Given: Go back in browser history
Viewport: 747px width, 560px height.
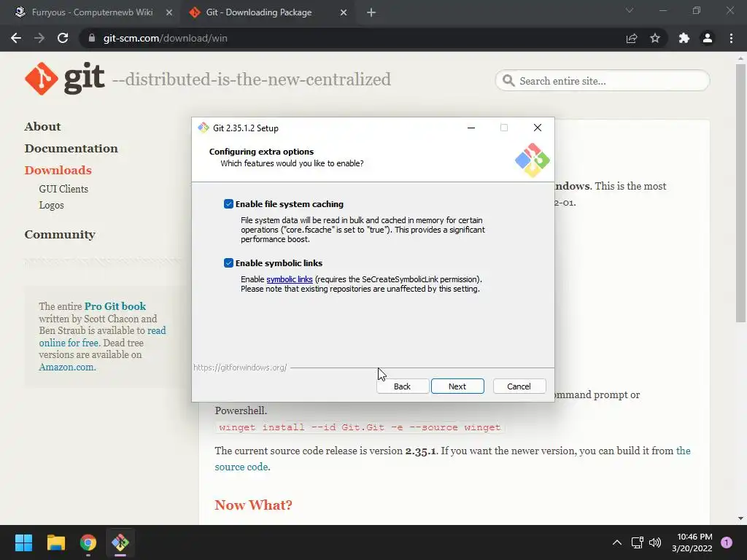Looking at the screenshot, I should point(16,38).
